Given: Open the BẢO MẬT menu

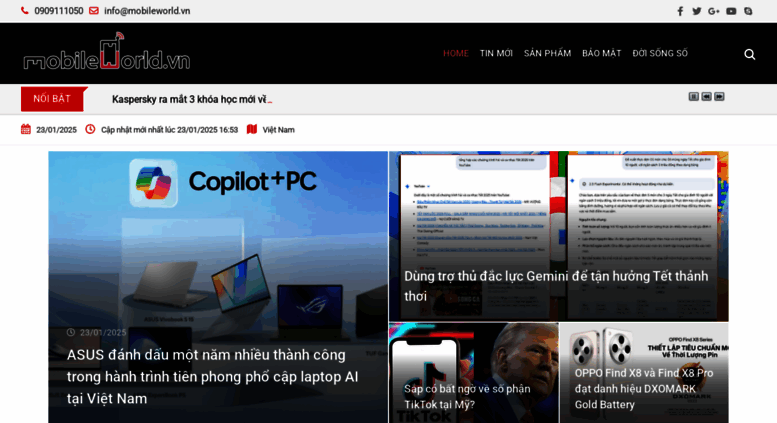Looking at the screenshot, I should click(602, 53).
